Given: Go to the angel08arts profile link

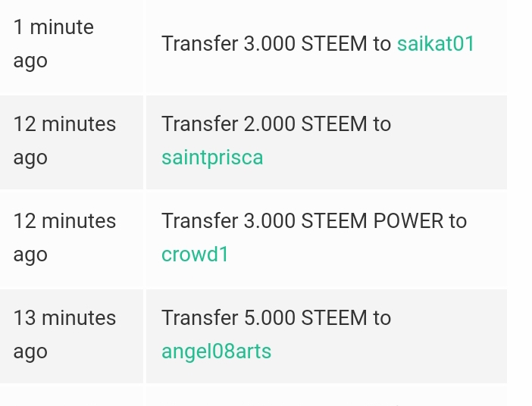Looking at the screenshot, I should point(217,351).
